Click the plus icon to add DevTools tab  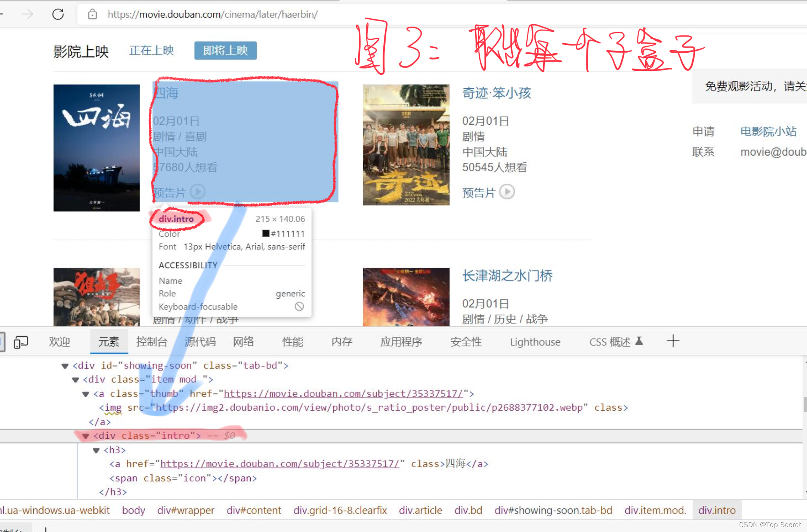[x=673, y=341]
